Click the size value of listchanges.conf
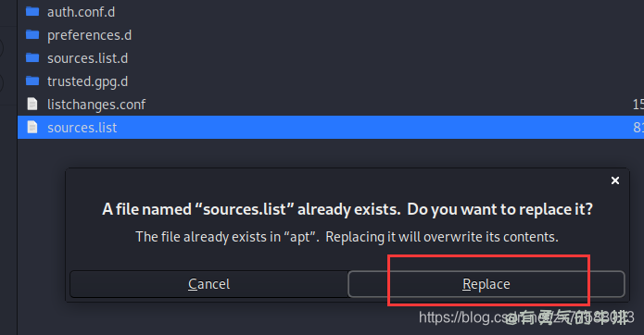Viewport: 644px width, 335px height. (x=638, y=105)
